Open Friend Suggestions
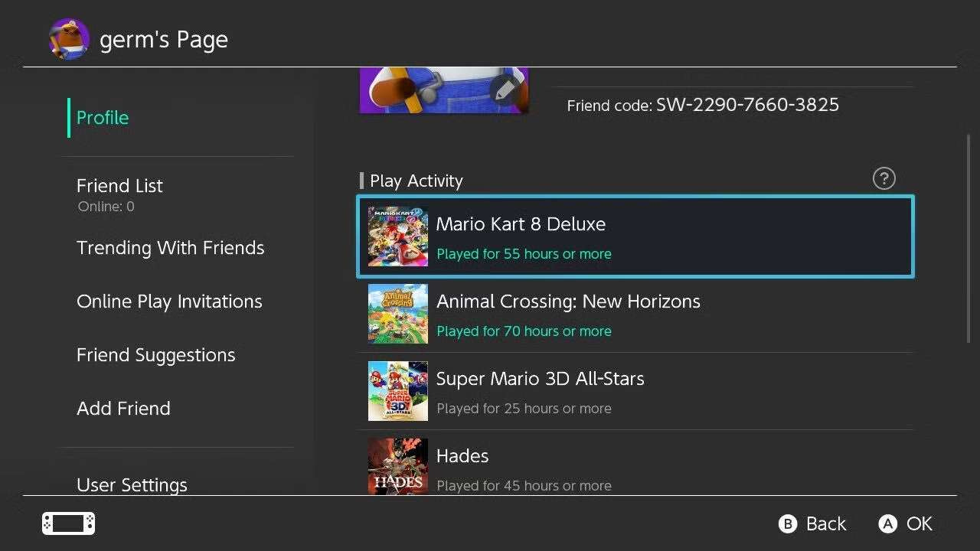Screen dimensions: 980x551 (156, 355)
